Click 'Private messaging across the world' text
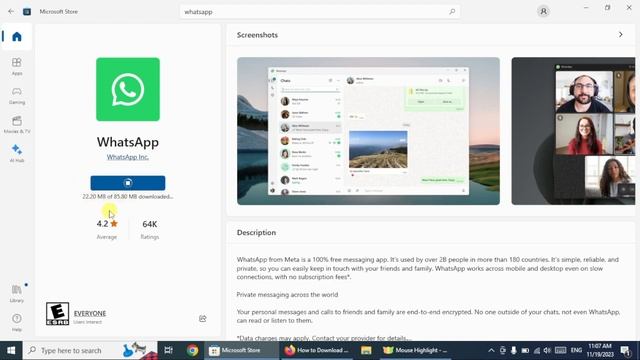The image size is (640, 360). coord(287,294)
